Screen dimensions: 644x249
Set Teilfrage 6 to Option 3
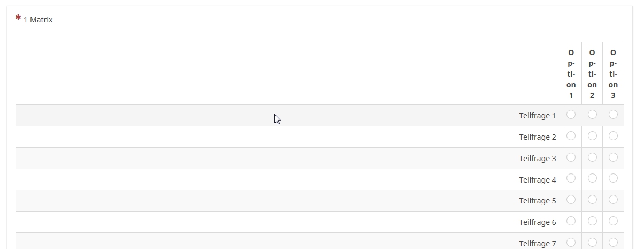click(613, 221)
